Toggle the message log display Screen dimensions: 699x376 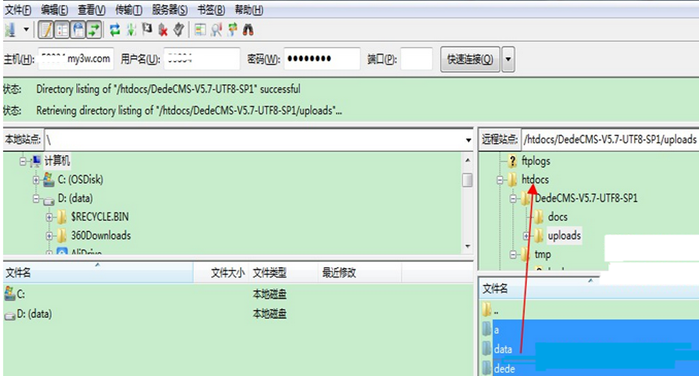click(46, 30)
